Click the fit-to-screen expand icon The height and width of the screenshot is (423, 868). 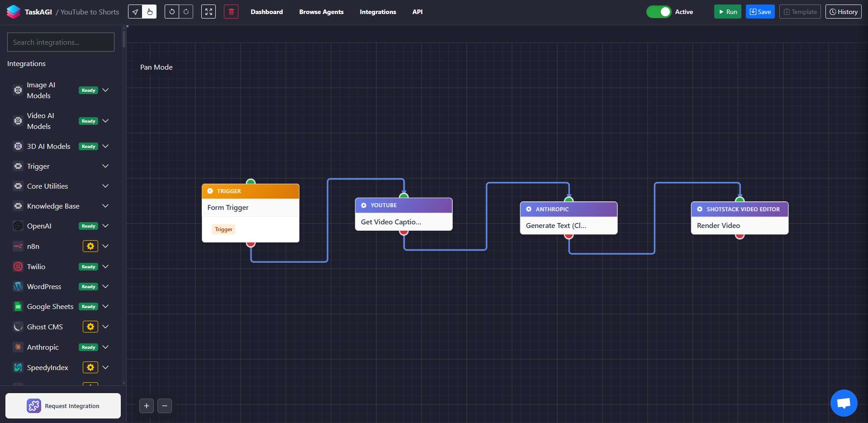pyautogui.click(x=209, y=12)
